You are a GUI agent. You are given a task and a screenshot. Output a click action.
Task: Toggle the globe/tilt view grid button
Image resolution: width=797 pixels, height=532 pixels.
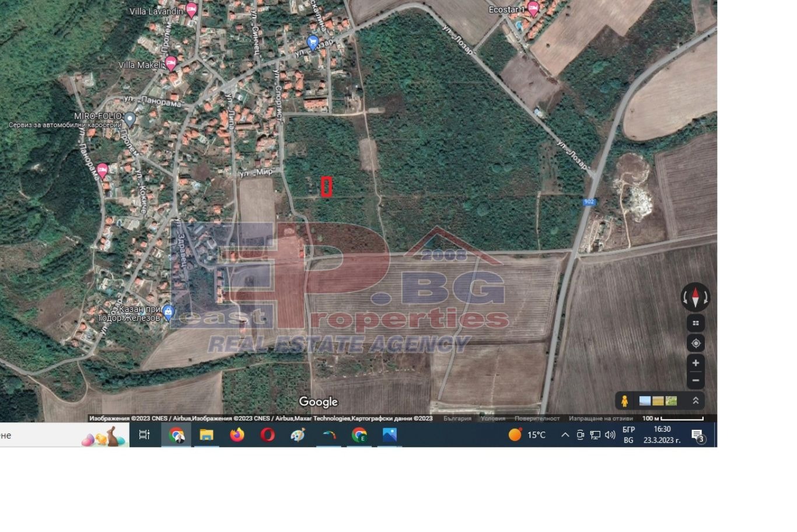(x=695, y=323)
